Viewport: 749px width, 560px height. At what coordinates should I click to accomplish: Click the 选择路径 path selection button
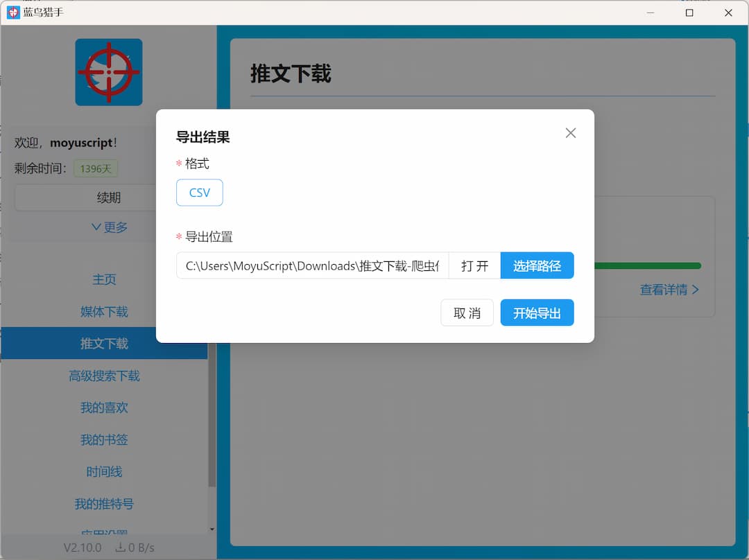click(x=537, y=265)
